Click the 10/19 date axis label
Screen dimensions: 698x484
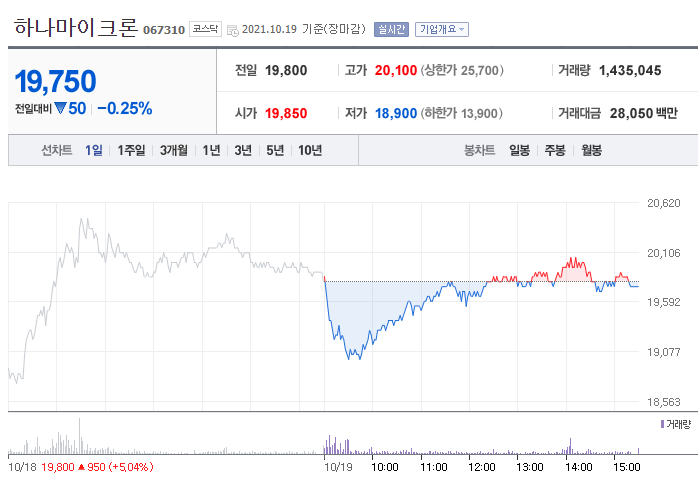[338, 467]
